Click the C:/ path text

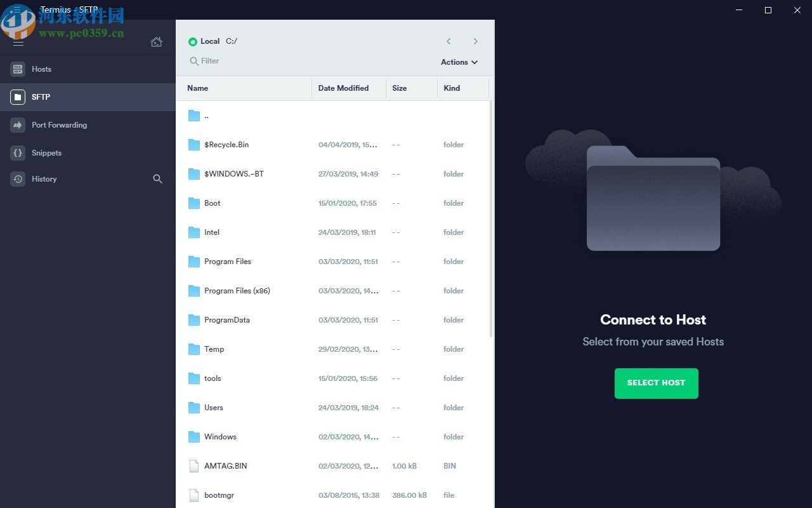(x=232, y=41)
